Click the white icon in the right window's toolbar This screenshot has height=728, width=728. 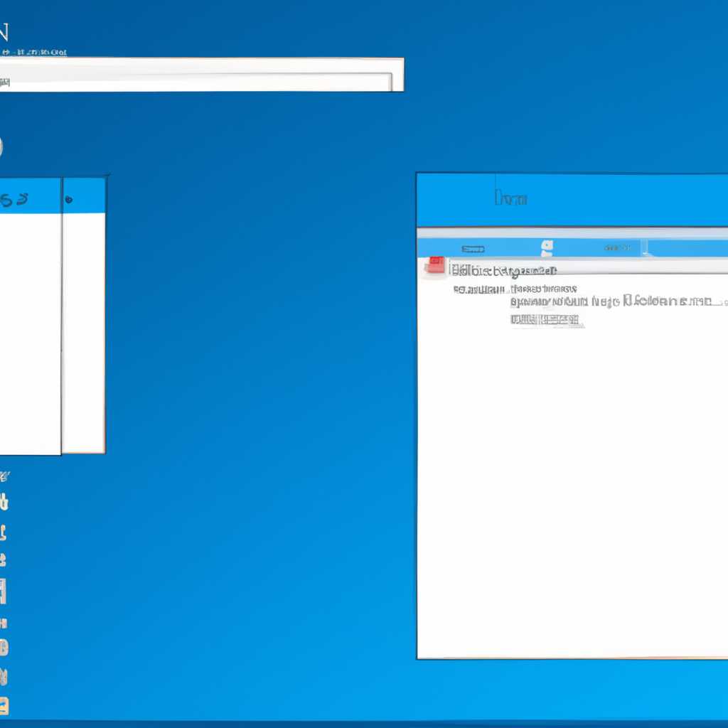pyautogui.click(x=547, y=248)
